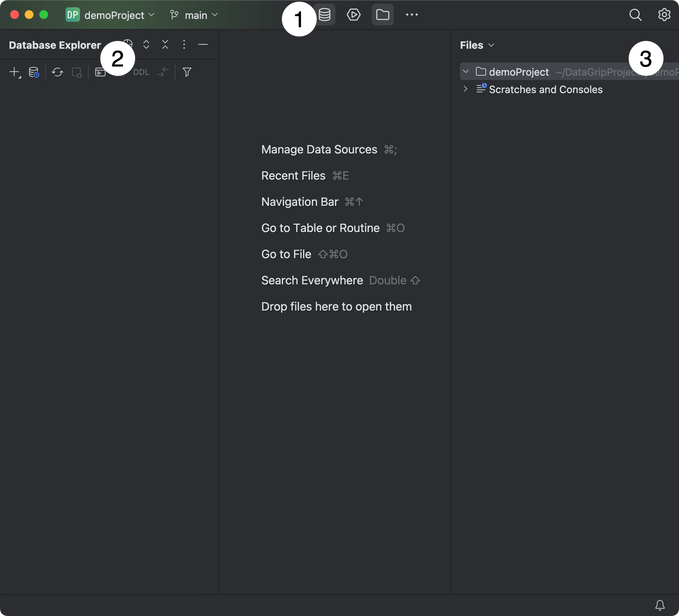
Task: Open data source properties
Action: pos(33,72)
